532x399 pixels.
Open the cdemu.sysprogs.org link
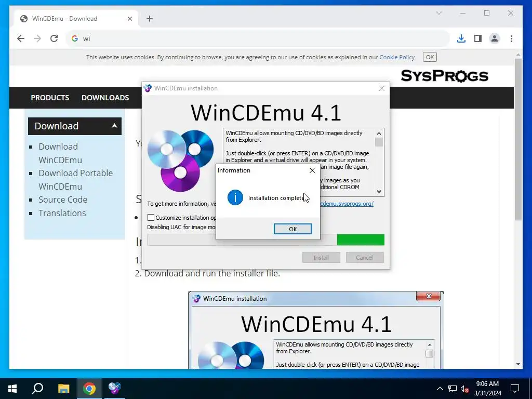click(347, 204)
